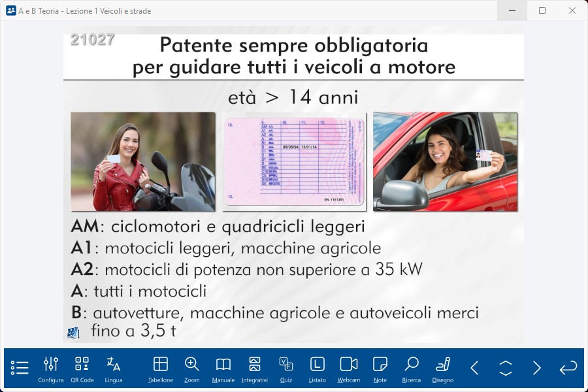Expand the up/down chevron navigator
This screenshot has width=588, height=392.
point(506,368)
